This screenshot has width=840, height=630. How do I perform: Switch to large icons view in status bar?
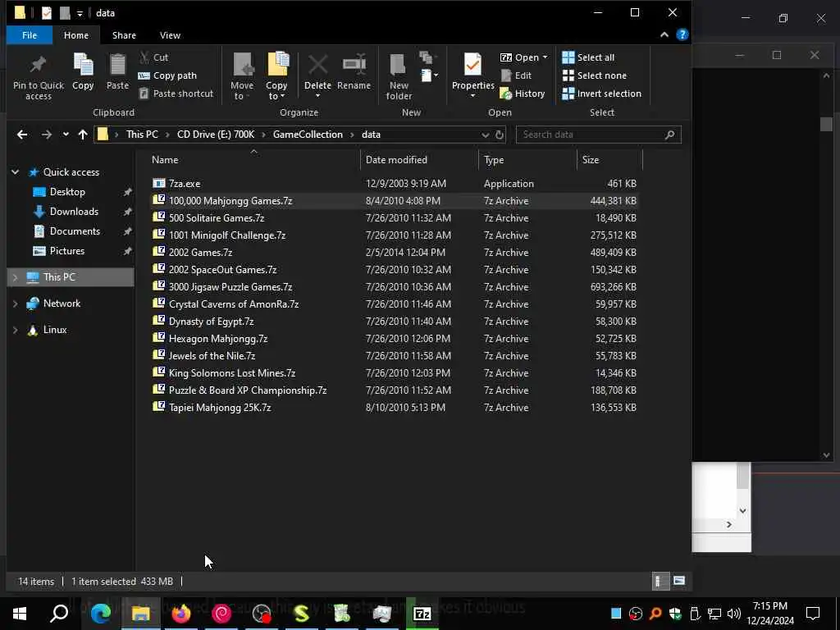678,582
